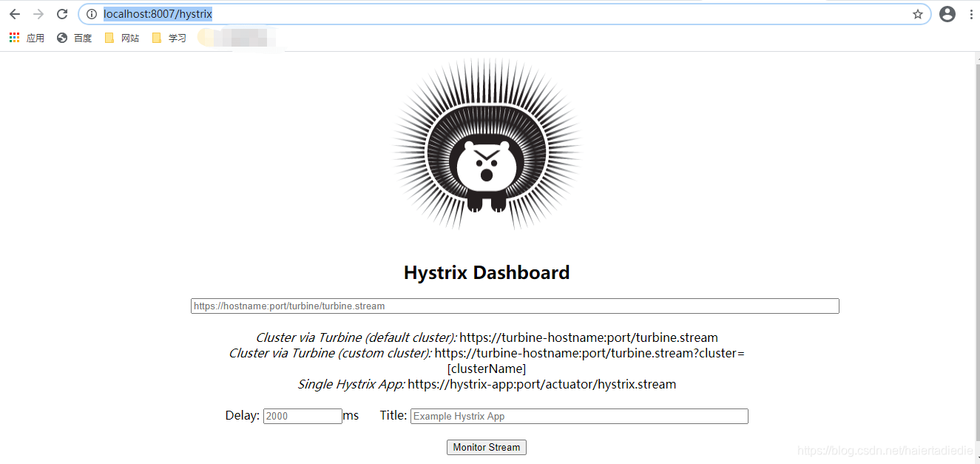980x464 pixels.
Task: Click the Monitor Stream button
Action: pyautogui.click(x=486, y=447)
